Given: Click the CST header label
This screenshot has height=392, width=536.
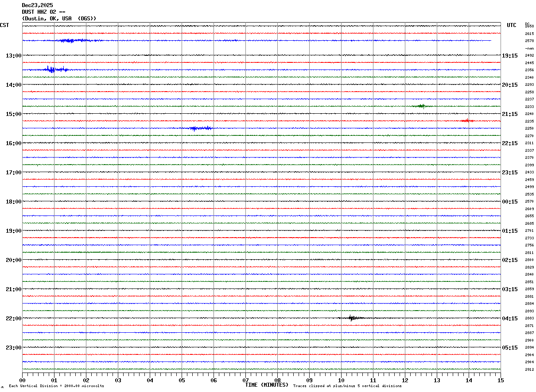Looking at the screenshot, I should 4,25.
